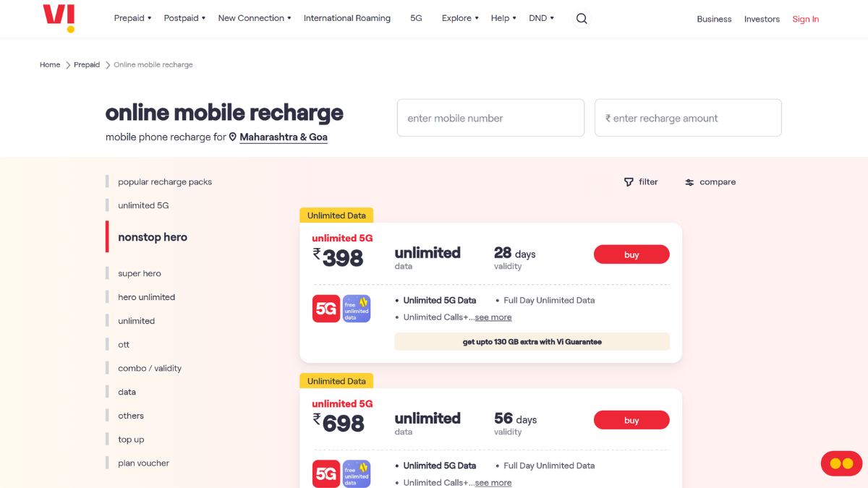Select the super hero category

tap(140, 273)
